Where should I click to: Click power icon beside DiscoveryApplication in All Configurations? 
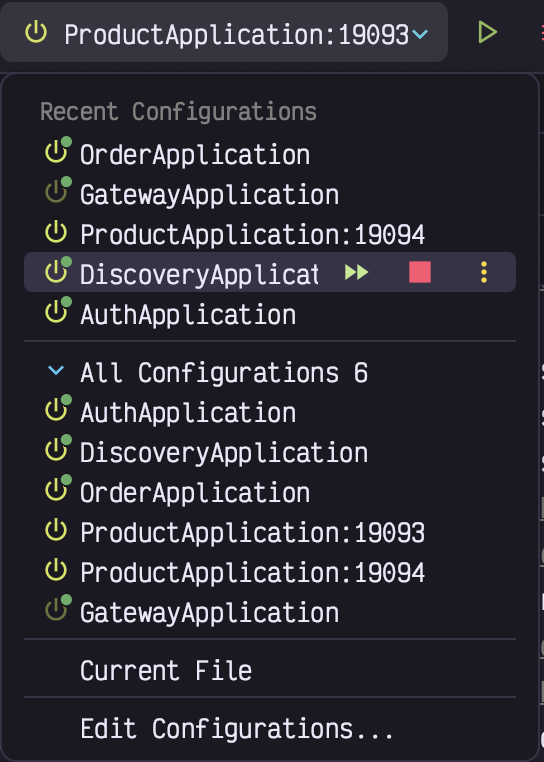pyautogui.click(x=58, y=448)
